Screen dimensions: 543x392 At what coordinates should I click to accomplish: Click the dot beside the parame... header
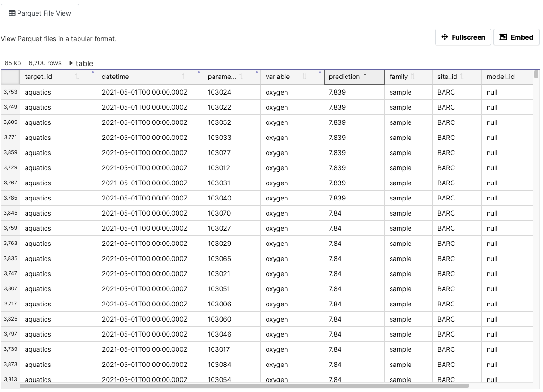click(256, 71)
